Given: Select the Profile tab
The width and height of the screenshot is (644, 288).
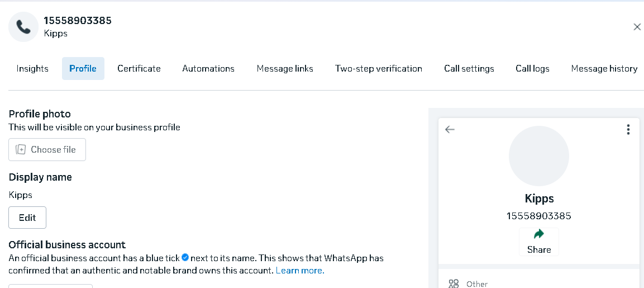Looking at the screenshot, I should (83, 69).
